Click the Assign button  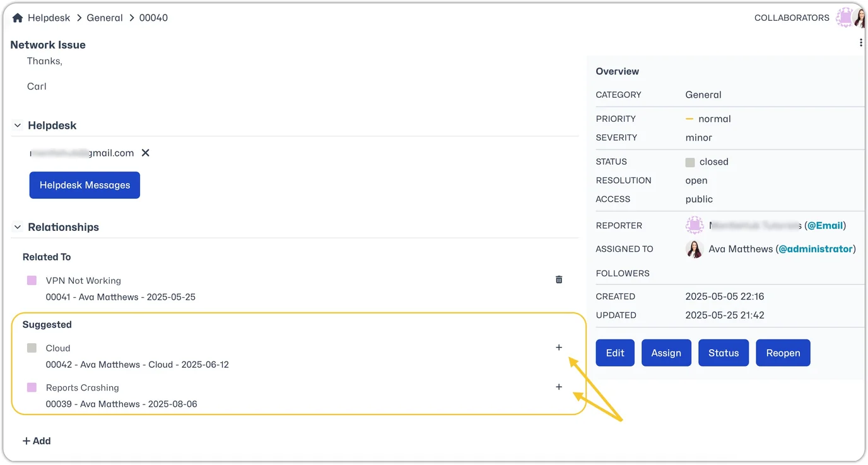[666, 353]
